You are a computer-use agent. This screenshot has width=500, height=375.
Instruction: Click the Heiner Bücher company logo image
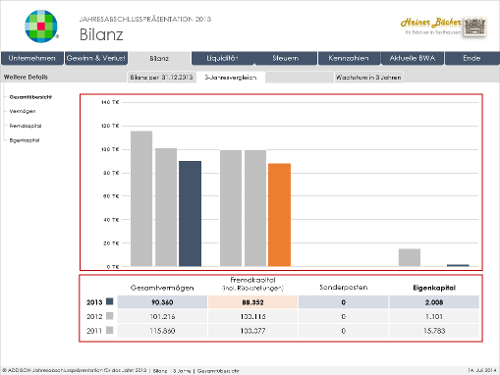tap(443, 27)
